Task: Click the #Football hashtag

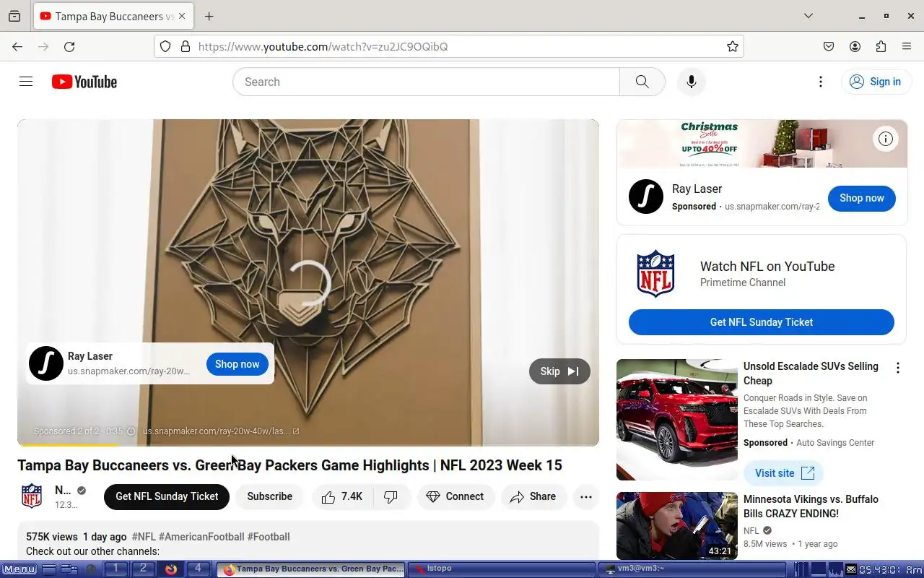Action: (x=269, y=537)
